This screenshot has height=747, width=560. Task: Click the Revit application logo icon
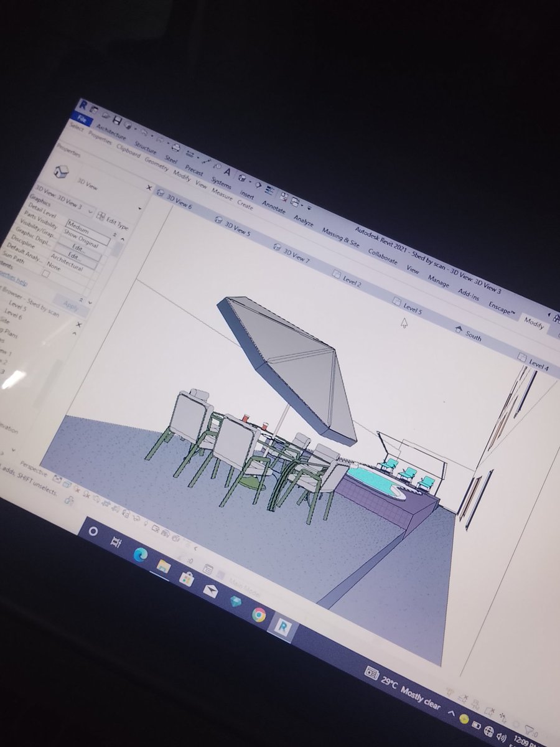coord(83,105)
